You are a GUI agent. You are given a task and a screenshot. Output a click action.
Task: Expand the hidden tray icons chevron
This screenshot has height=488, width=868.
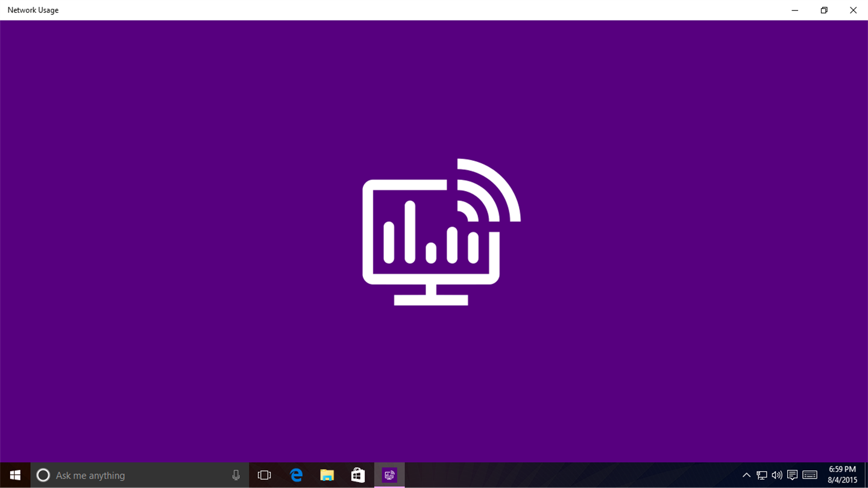point(746,475)
